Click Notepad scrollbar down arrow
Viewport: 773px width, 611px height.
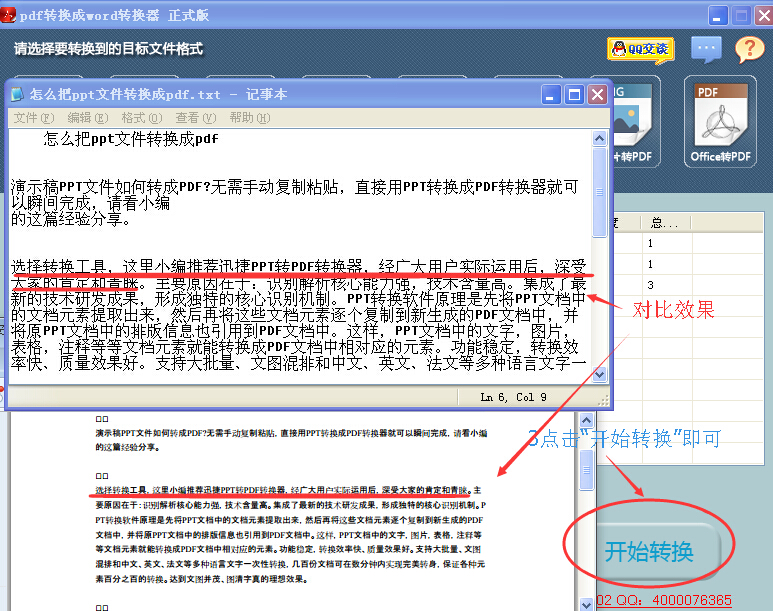click(x=599, y=375)
